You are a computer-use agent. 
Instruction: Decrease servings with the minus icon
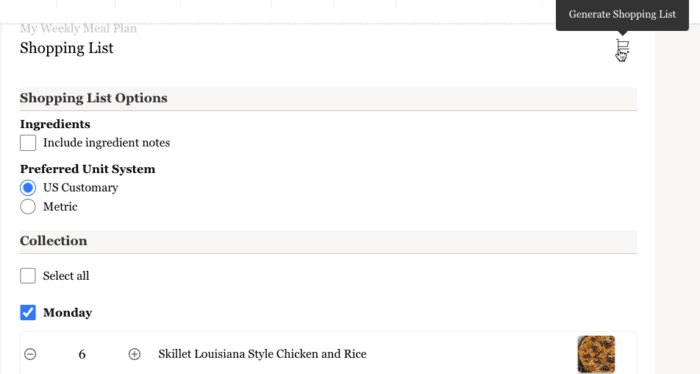[x=30, y=354]
